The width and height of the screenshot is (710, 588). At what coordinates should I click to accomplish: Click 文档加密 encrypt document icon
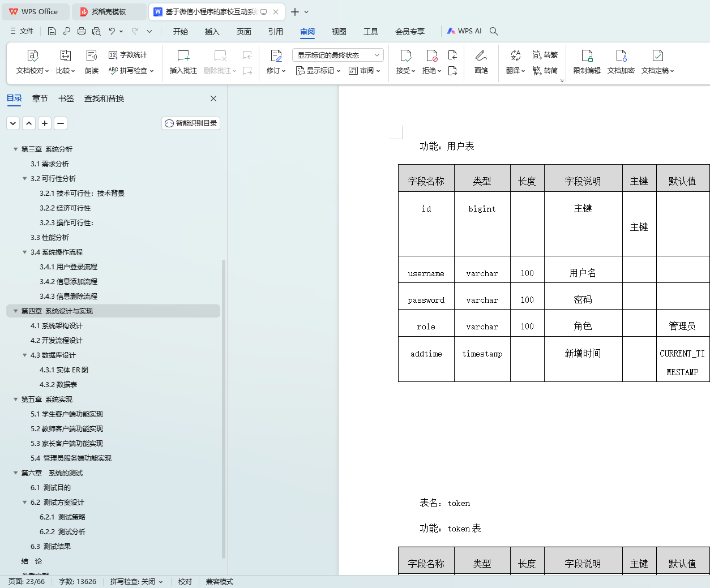pos(621,55)
